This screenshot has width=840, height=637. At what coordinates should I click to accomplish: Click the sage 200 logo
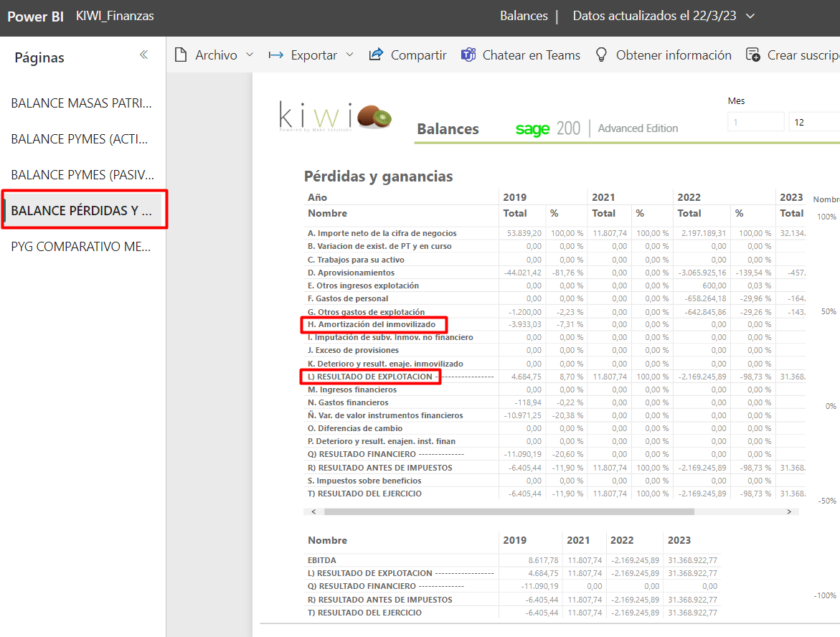click(x=547, y=128)
